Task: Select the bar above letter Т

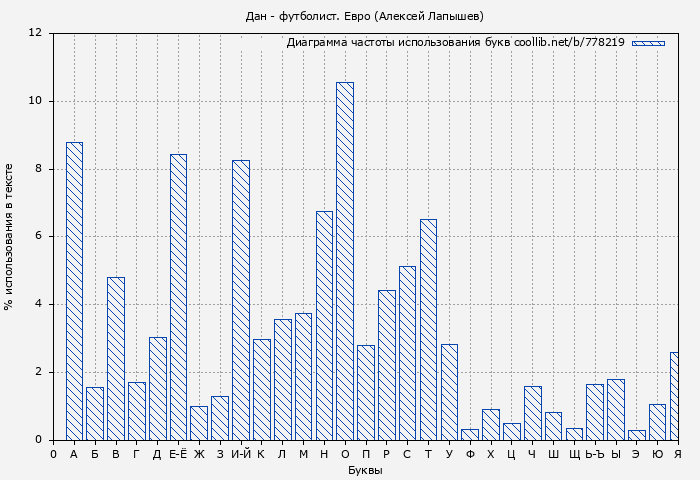Action: [x=428, y=329]
